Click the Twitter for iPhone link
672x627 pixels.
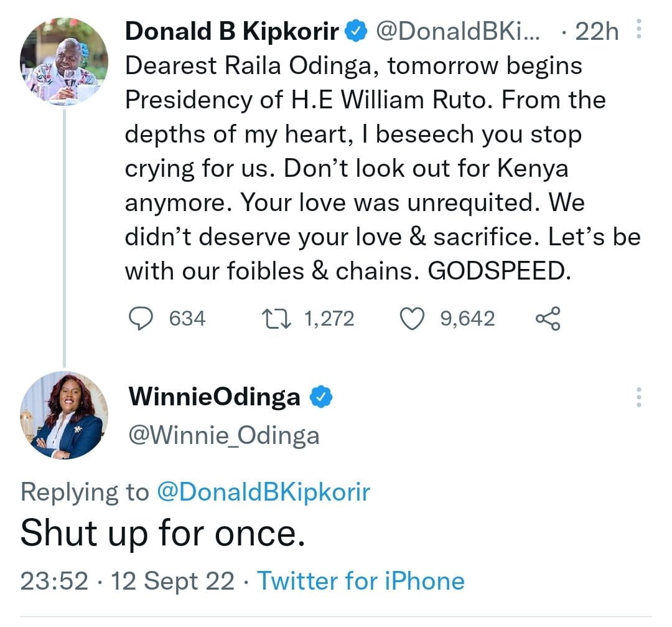pos(361,581)
